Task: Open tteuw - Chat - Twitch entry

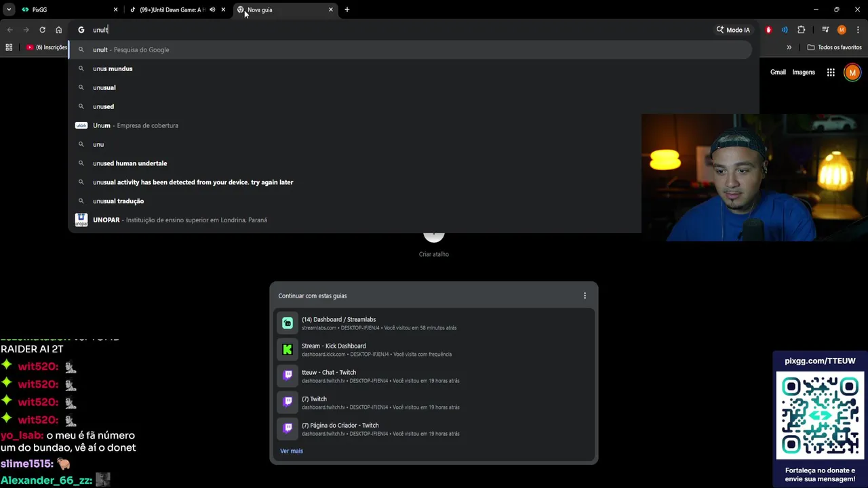Action: point(434,376)
